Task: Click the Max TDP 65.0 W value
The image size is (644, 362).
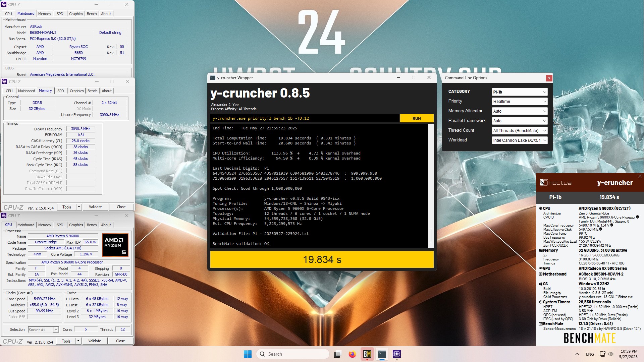Action: [x=91, y=242]
